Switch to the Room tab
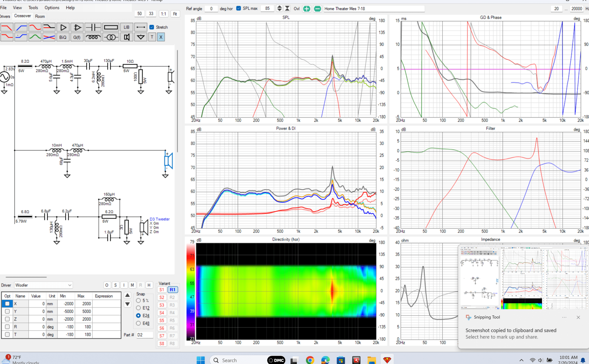589x364 pixels. (x=40, y=16)
